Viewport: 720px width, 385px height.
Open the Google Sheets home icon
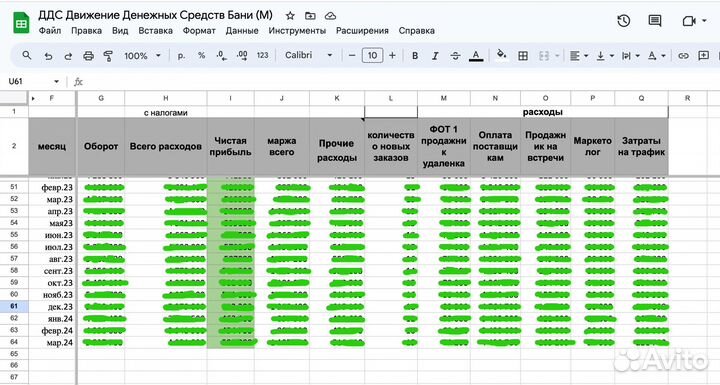coord(21,23)
